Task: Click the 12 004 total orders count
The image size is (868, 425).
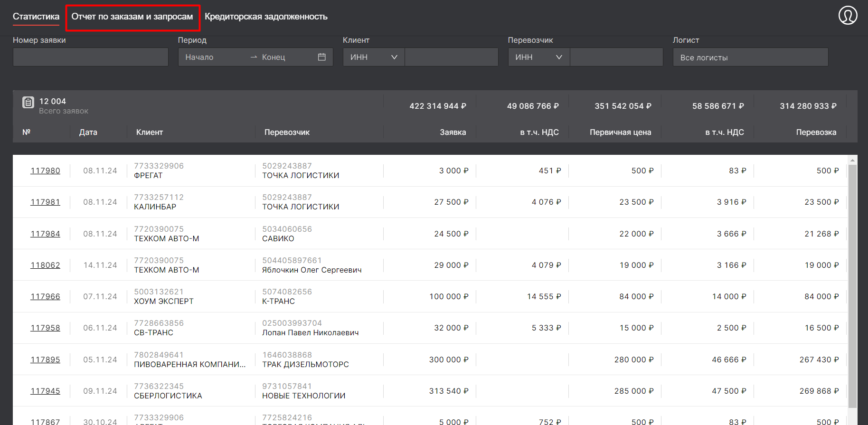Action: tap(53, 101)
